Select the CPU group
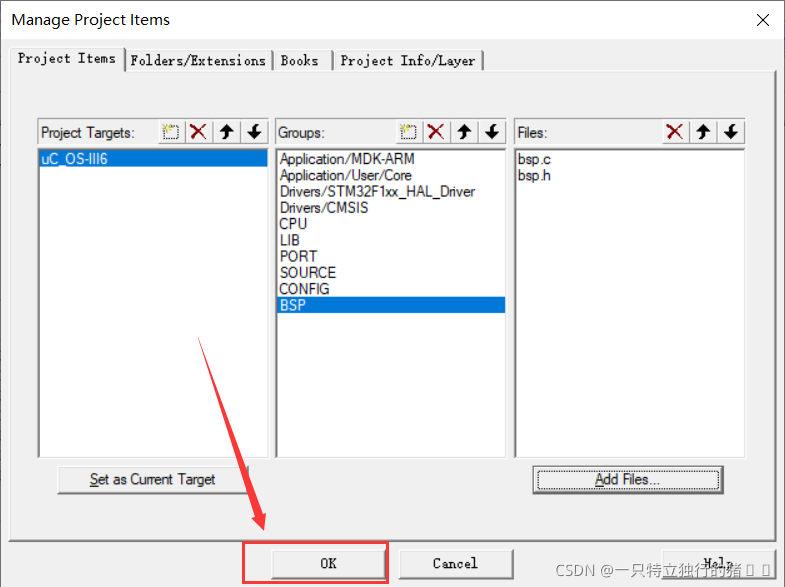 point(390,224)
